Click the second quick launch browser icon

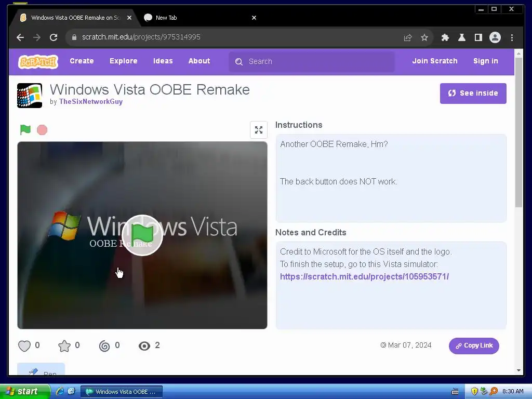[71, 391]
